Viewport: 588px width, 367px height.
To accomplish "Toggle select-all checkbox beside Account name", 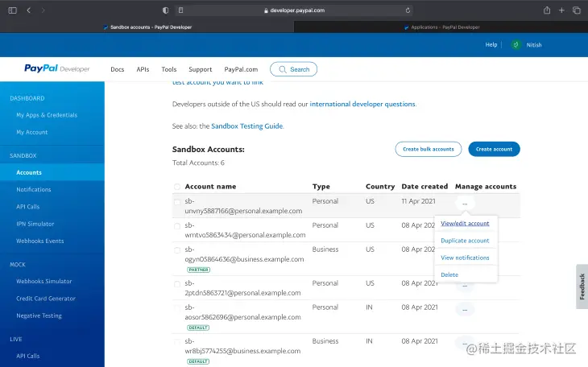I will (x=177, y=187).
